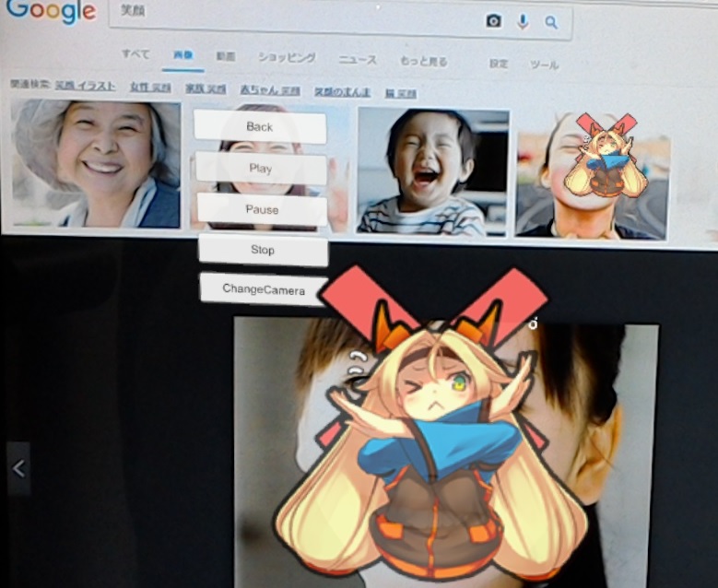Follow related search 猫 笑顔
This screenshot has width=718, height=588.
coord(401,93)
